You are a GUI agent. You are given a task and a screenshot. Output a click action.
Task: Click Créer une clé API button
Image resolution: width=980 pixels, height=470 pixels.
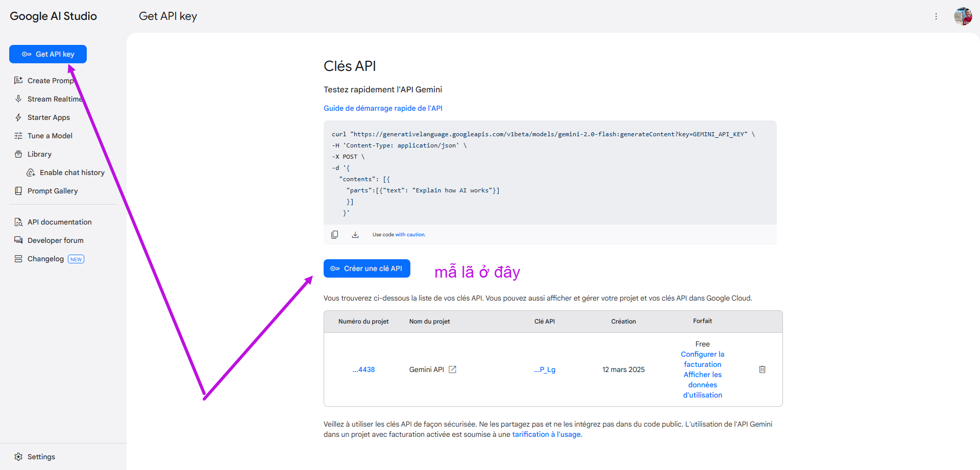click(367, 268)
